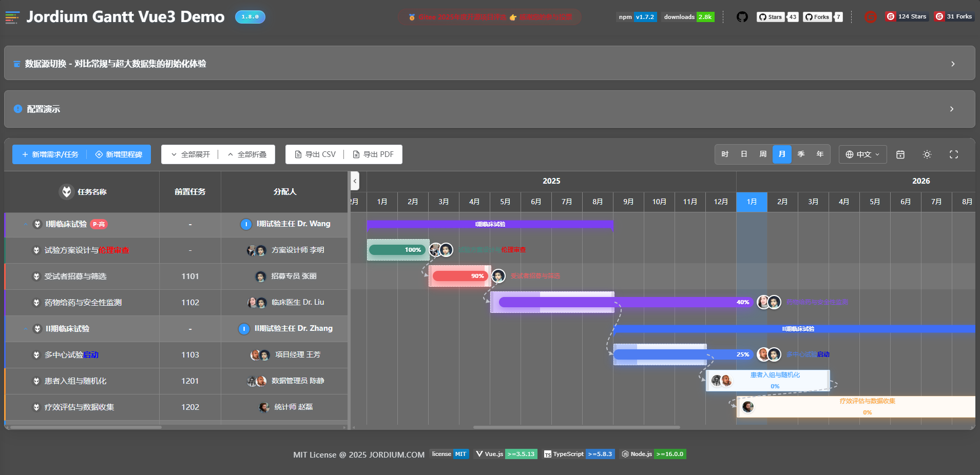Click the fox icon on 药物给药与安全性监测 row
The image size is (980, 475).
(x=36, y=303)
